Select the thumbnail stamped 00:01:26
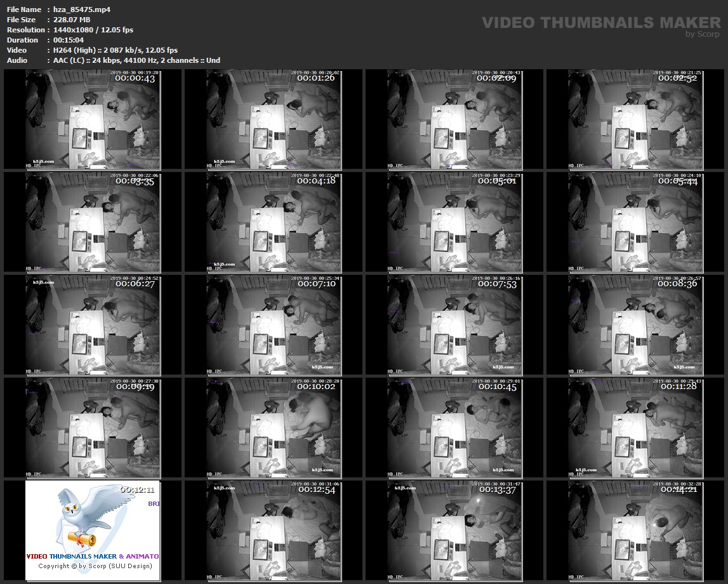Screen dimensions: 728x584 coord(274,119)
